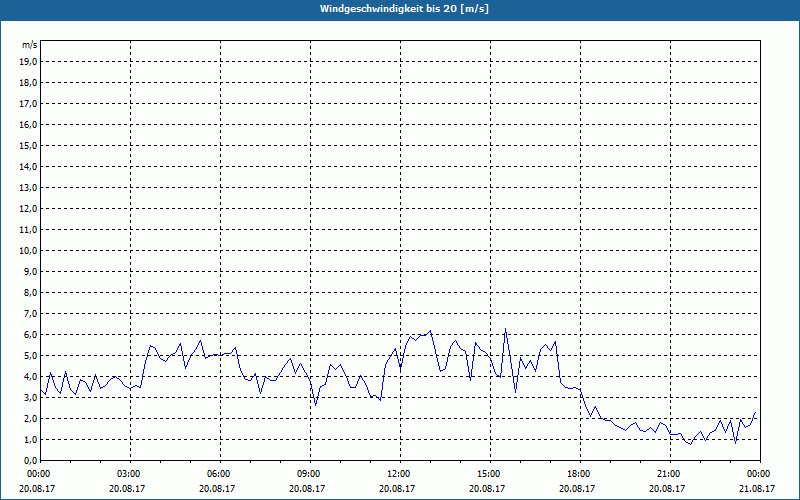This screenshot has height=500, width=800.
Task: Click the 06:00 time axis label
Action: tap(220, 474)
